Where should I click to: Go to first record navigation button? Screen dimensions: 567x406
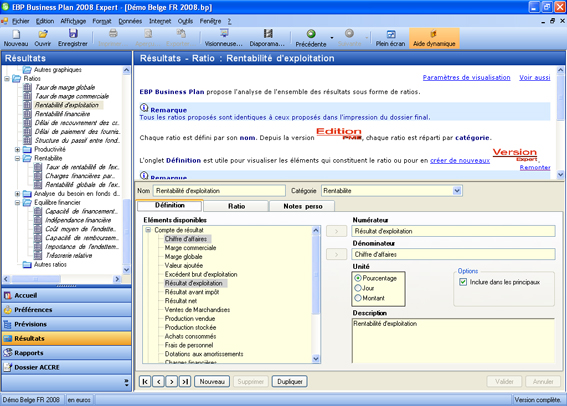click(x=145, y=381)
